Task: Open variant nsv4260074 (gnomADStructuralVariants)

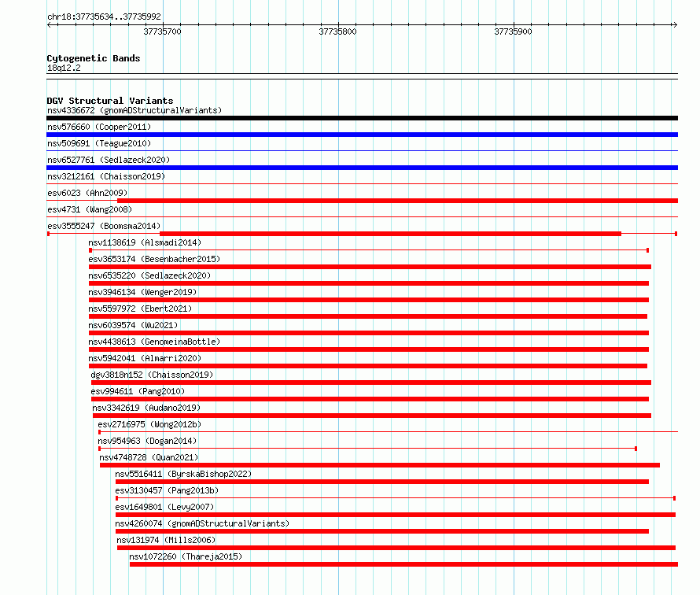Action: pos(202,523)
